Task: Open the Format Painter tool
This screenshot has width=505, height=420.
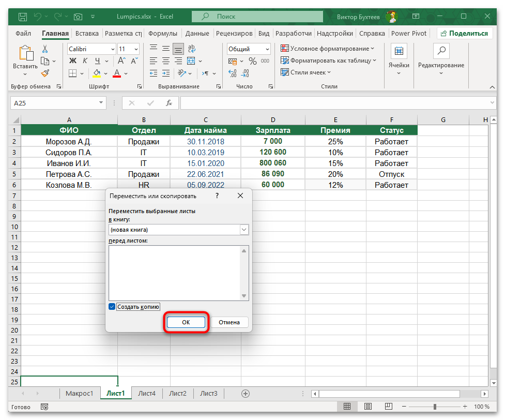Action: tap(45, 72)
